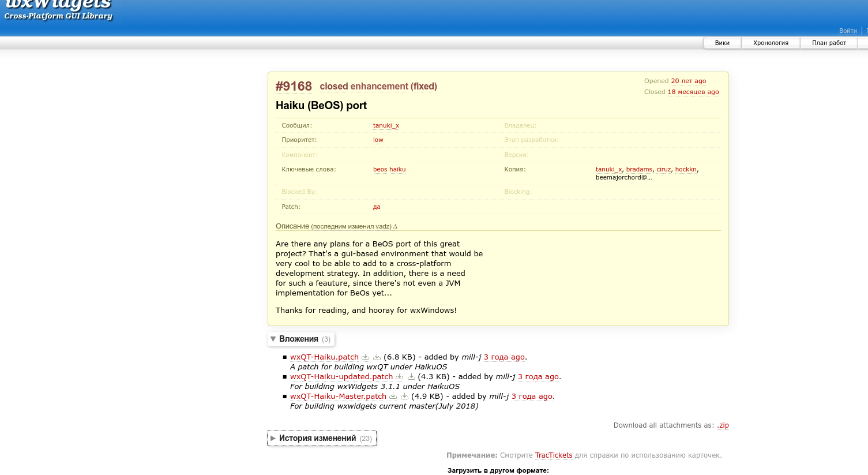
Task: Click '3 года ago' on the wxQT-Haiku-Master.patch row
Action: click(532, 397)
